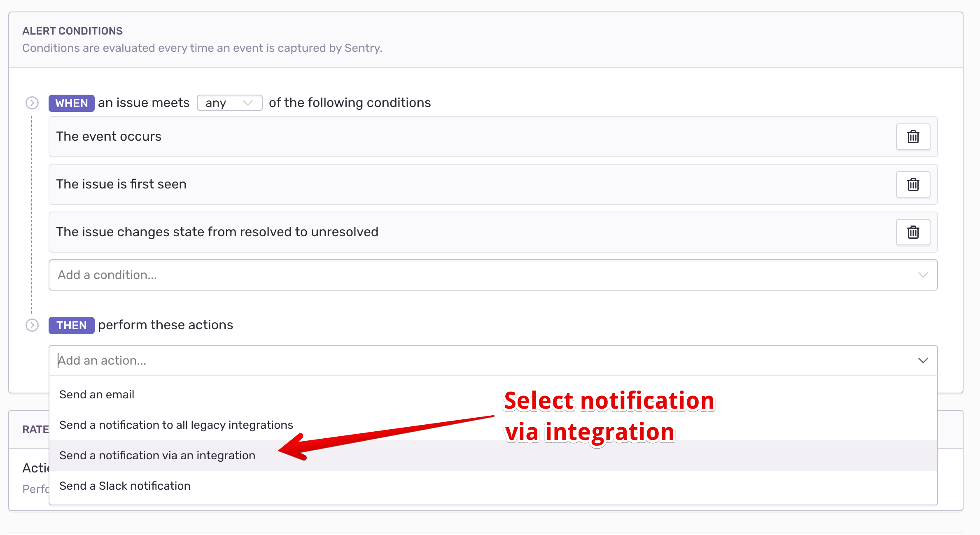
Task: Delete the resolved to unresolved condition
Action: 913,232
